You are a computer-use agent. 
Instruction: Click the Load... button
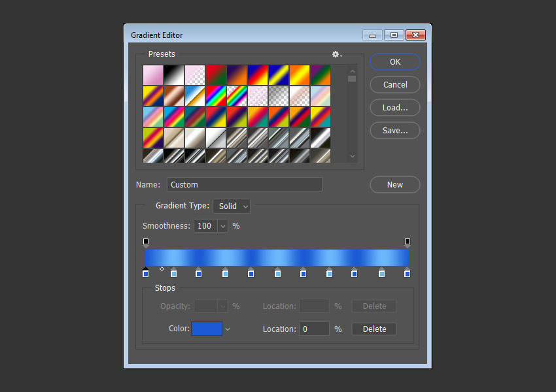[395, 108]
